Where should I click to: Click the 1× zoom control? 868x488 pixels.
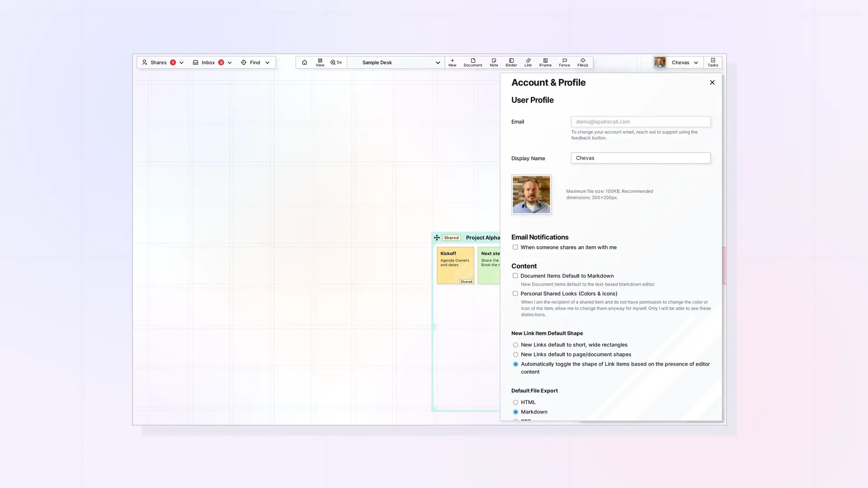pos(336,62)
